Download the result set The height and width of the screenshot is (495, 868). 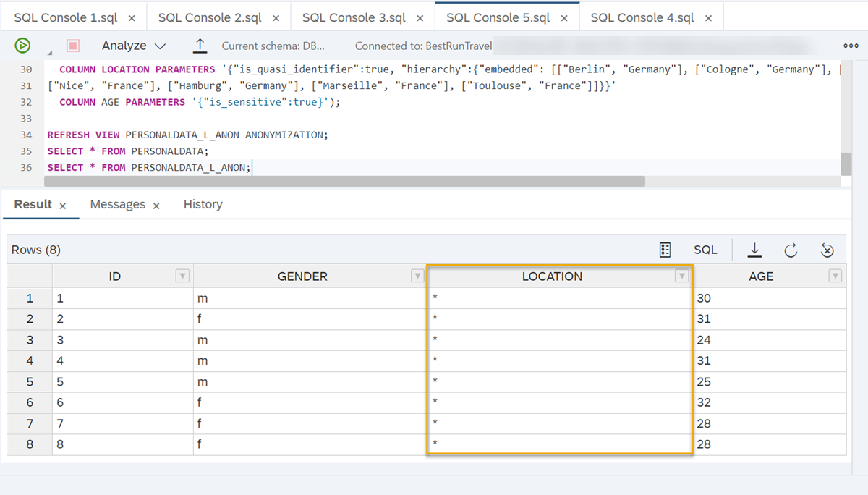pos(754,250)
